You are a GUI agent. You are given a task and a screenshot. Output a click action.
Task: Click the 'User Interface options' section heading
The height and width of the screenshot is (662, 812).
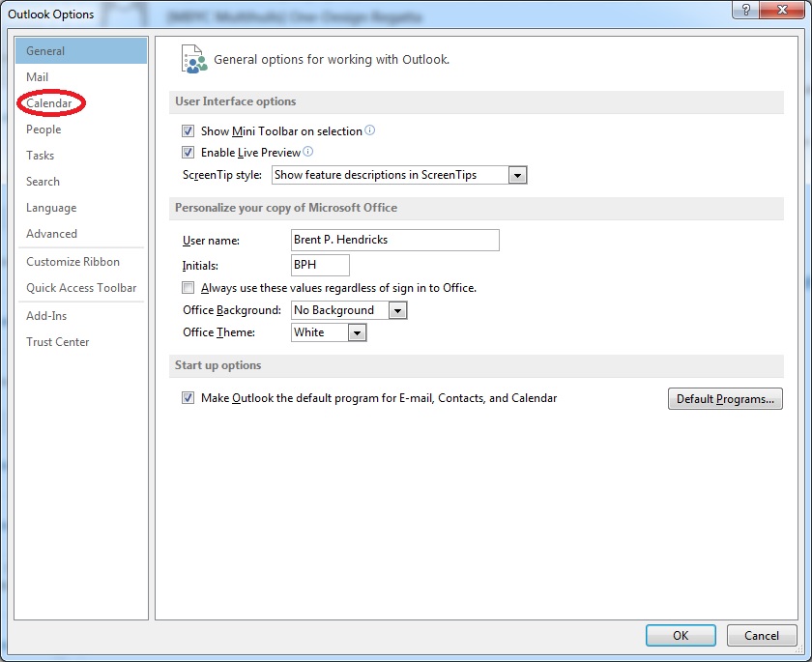pyautogui.click(x=236, y=101)
